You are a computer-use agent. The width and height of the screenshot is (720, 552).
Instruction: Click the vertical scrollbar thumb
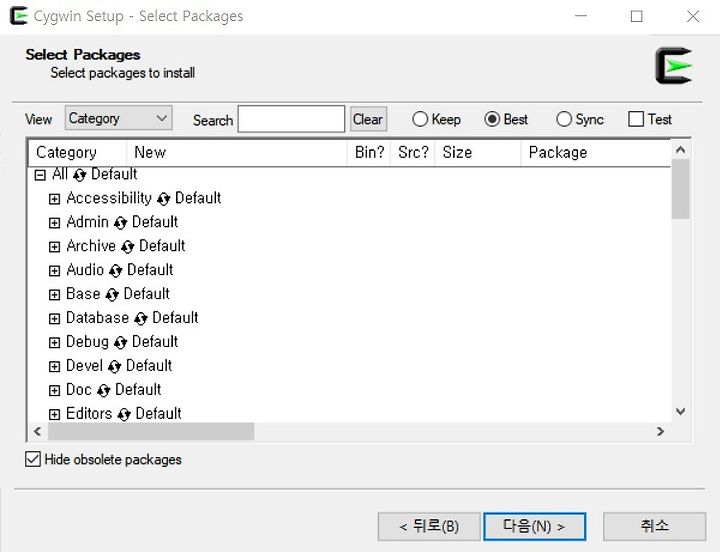point(681,189)
